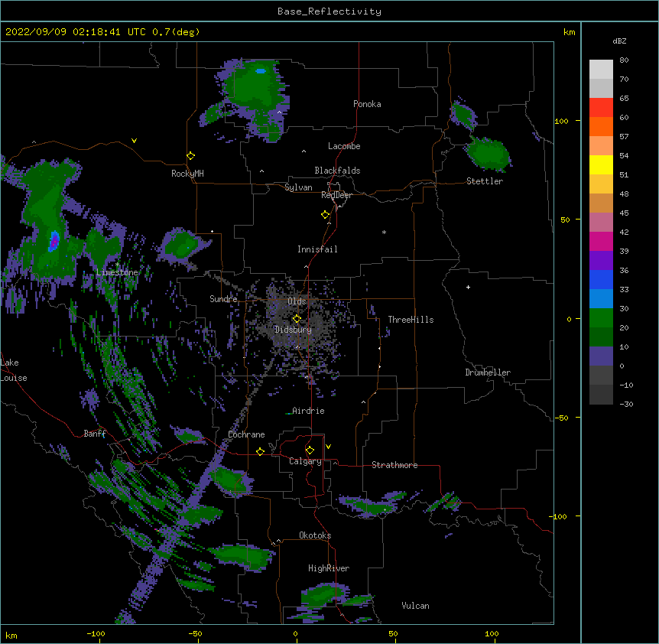The height and width of the screenshot is (644, 659).
Task: Click the light blue spot in northern storm cell
Action: [261, 71]
